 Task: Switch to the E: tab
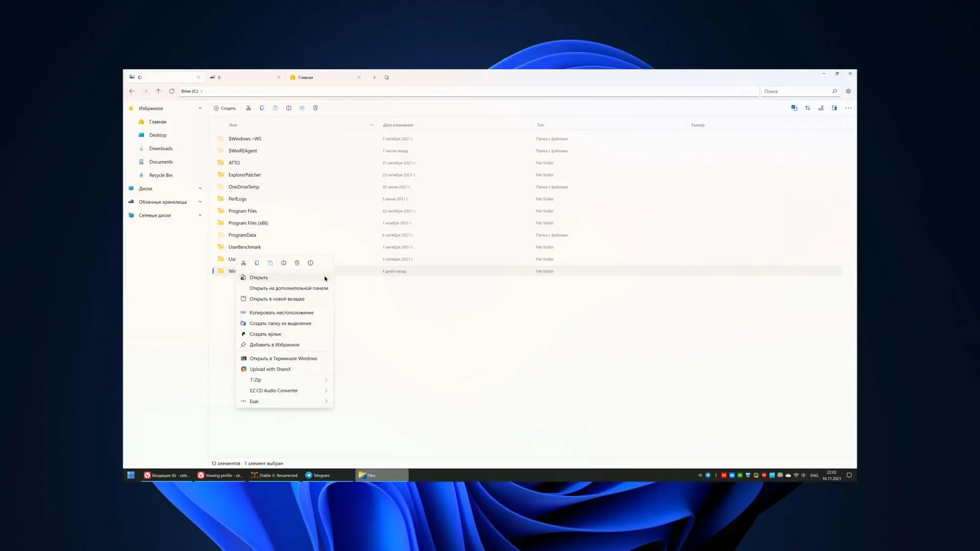(x=244, y=78)
